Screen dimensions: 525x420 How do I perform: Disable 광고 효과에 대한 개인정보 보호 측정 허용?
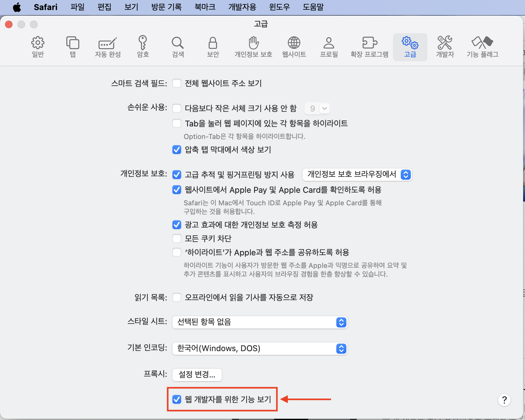[x=177, y=225]
